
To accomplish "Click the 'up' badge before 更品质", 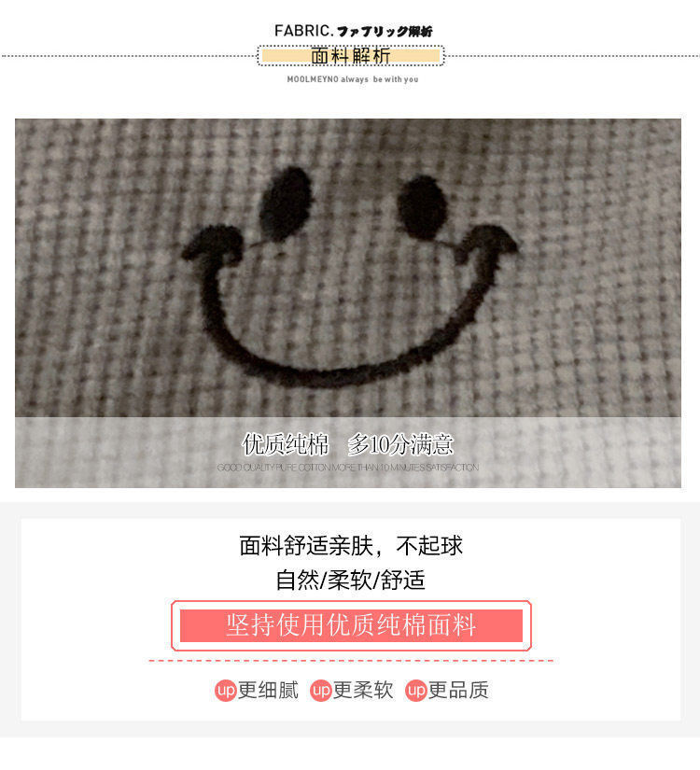I will point(416,691).
